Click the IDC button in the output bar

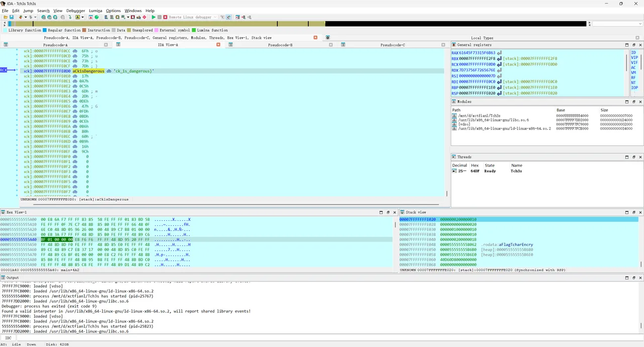click(9, 338)
